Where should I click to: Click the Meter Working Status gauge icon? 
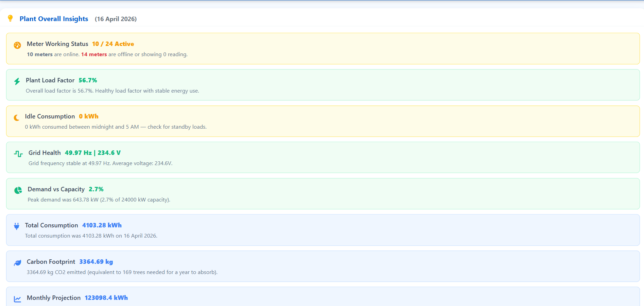click(x=17, y=45)
